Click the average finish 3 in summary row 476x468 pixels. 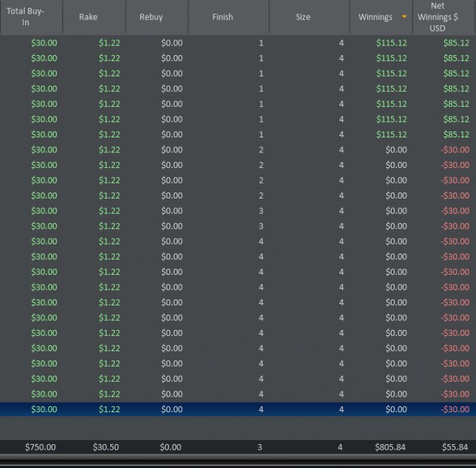[x=260, y=447]
